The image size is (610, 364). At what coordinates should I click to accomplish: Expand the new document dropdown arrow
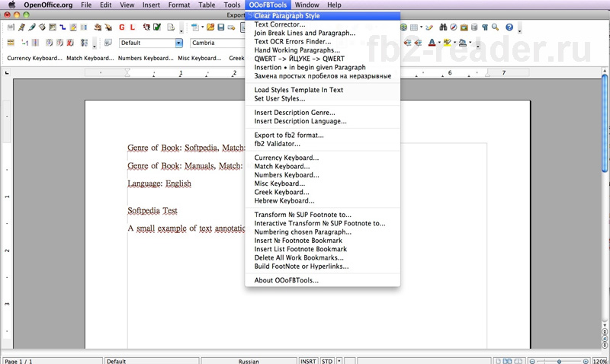click(202, 27)
